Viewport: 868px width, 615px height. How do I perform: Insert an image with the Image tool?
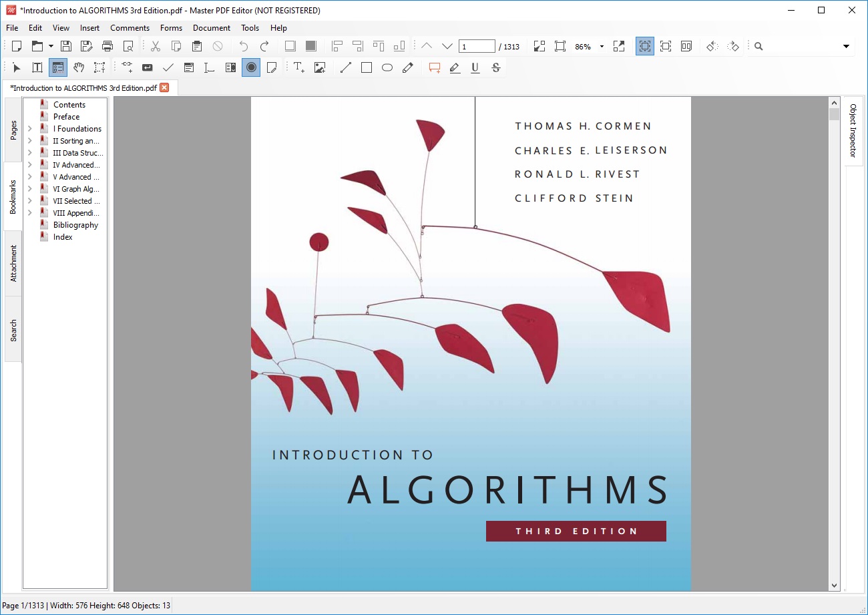[x=320, y=67]
